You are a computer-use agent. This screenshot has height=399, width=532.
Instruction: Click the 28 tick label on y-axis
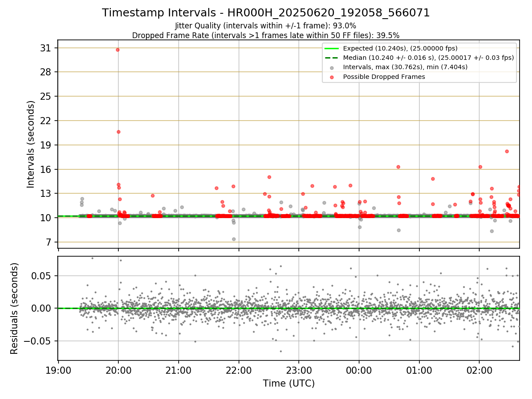pos(46,72)
